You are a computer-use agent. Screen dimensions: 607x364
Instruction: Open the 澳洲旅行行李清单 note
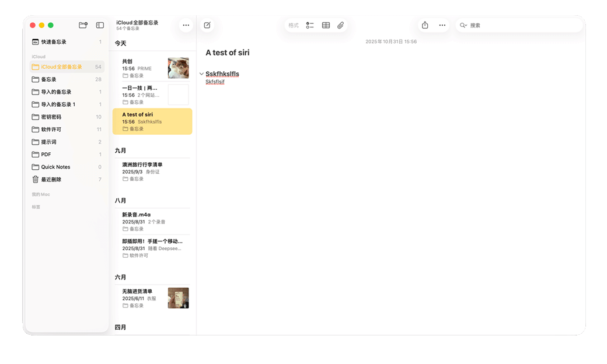(x=142, y=164)
